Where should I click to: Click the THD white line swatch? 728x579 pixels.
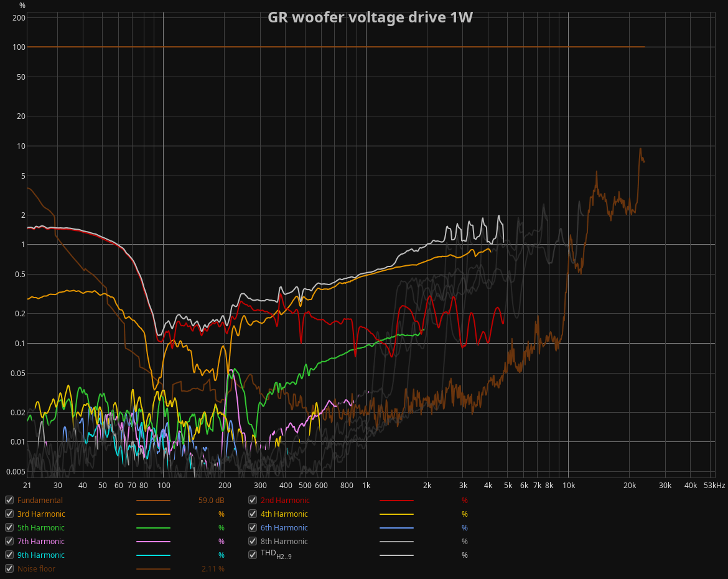click(x=396, y=555)
